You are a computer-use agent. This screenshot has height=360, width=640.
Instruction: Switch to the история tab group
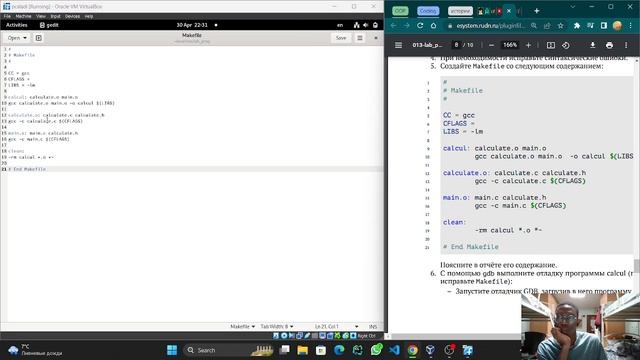(460, 11)
